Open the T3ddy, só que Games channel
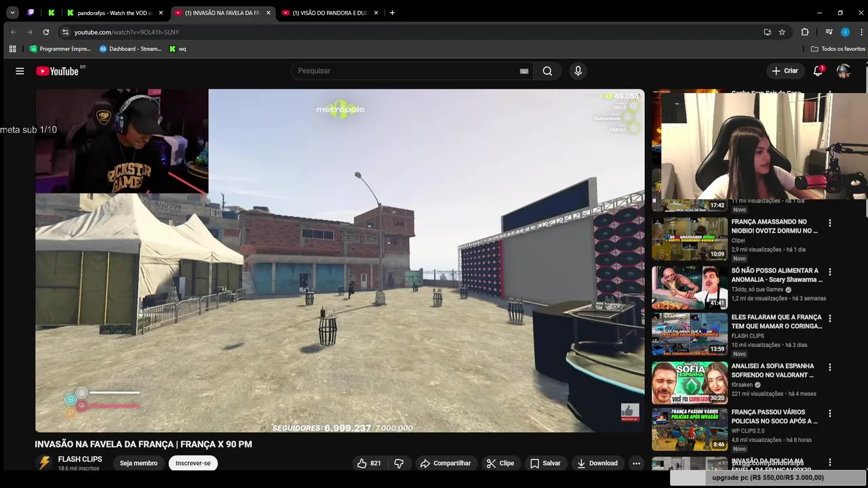868x488 pixels. click(757, 289)
